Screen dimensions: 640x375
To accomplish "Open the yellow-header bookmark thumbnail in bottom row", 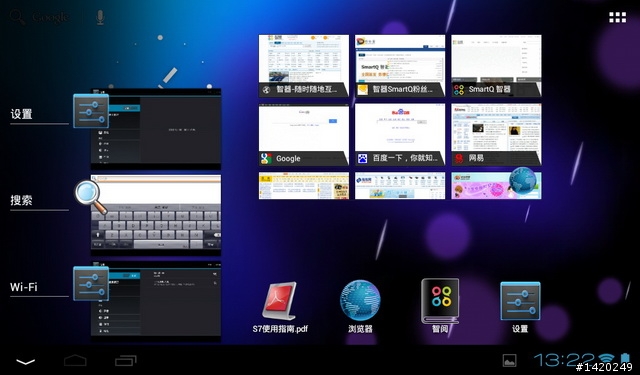I will click(x=304, y=186).
